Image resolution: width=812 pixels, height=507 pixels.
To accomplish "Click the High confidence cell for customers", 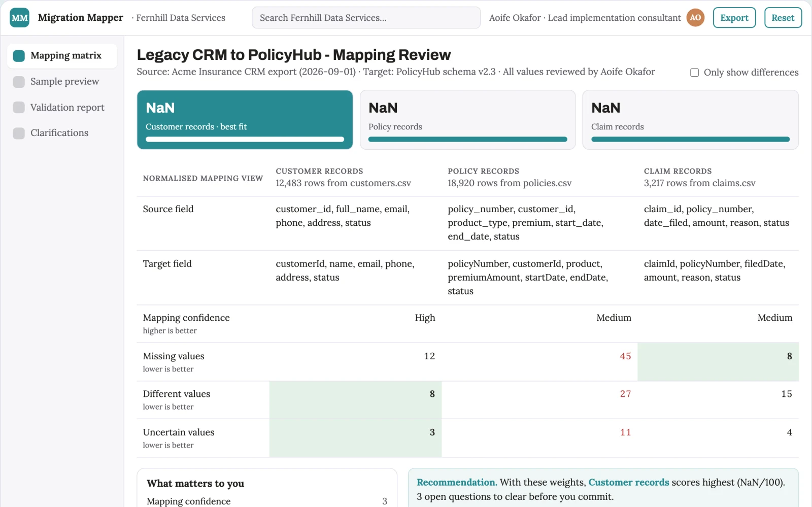I will 355,324.
